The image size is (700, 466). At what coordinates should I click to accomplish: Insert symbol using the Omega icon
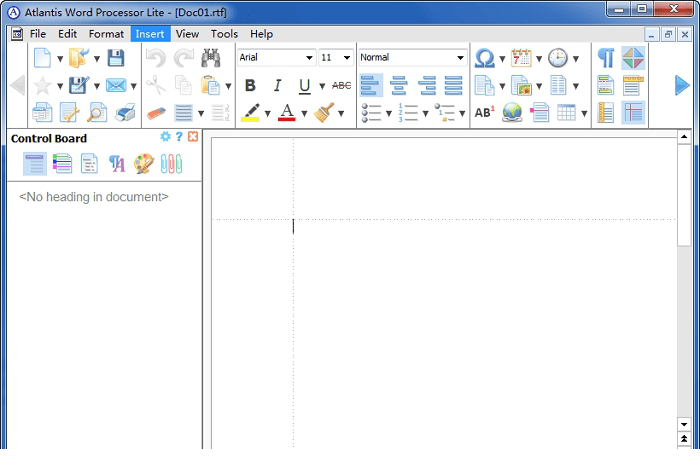pyautogui.click(x=484, y=58)
